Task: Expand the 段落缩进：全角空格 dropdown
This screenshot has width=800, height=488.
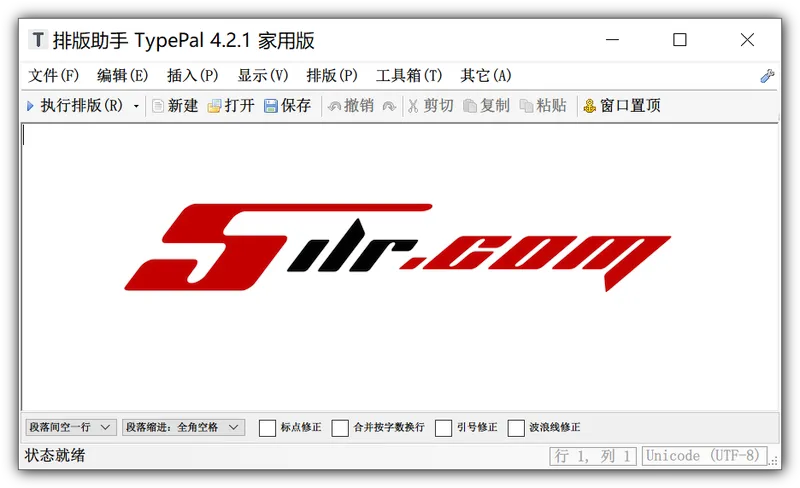Action: [183, 427]
